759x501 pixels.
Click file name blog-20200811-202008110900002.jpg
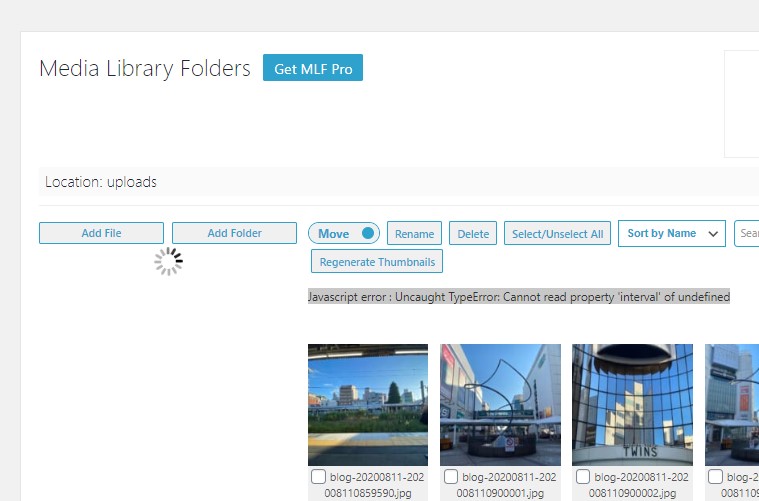click(x=637, y=485)
